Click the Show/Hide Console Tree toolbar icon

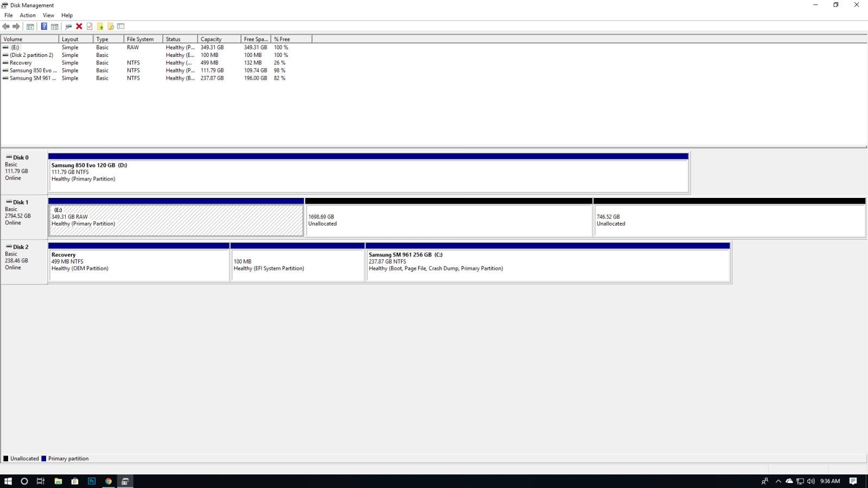pyautogui.click(x=30, y=26)
